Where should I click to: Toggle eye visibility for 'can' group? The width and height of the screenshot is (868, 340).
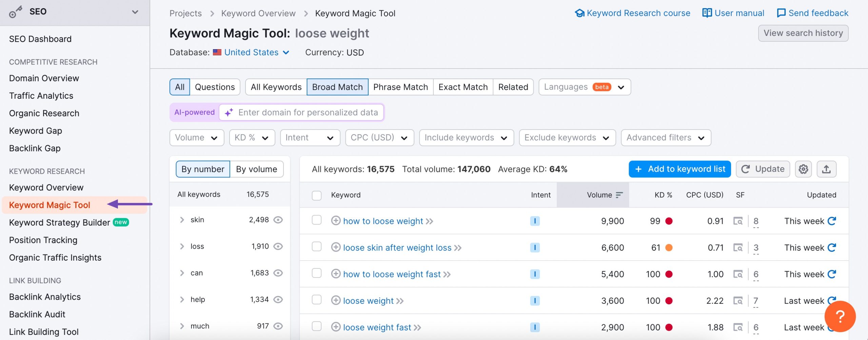[278, 273]
